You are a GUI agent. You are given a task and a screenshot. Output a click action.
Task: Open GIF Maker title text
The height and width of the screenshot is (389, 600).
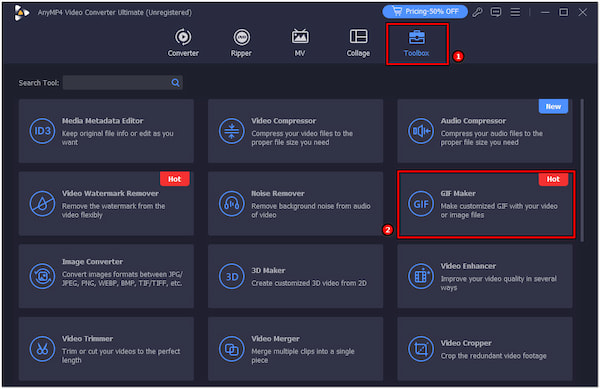(458, 194)
